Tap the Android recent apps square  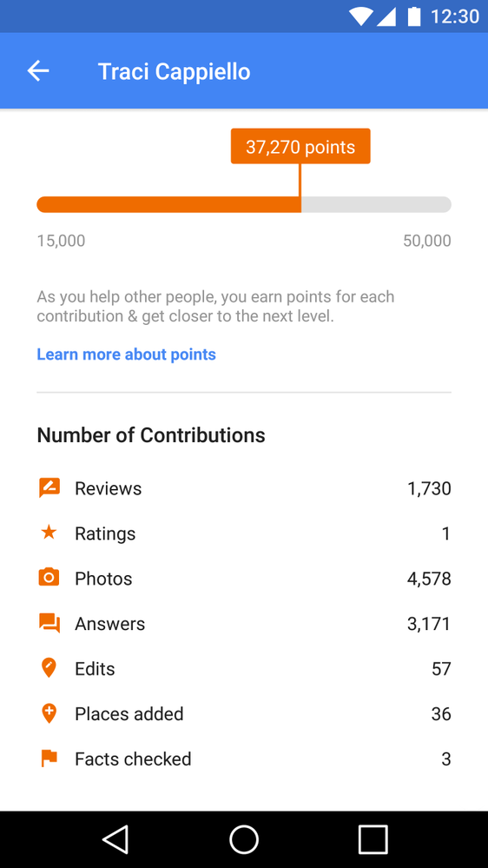373,839
